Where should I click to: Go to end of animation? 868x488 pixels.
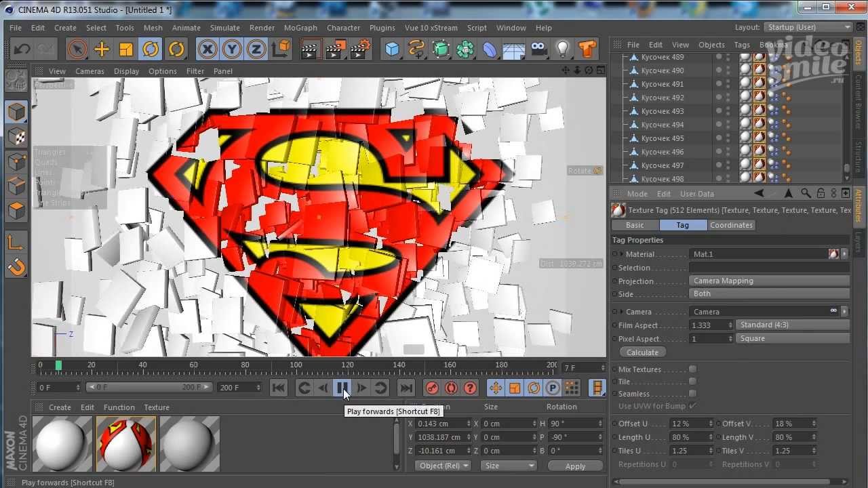click(406, 388)
